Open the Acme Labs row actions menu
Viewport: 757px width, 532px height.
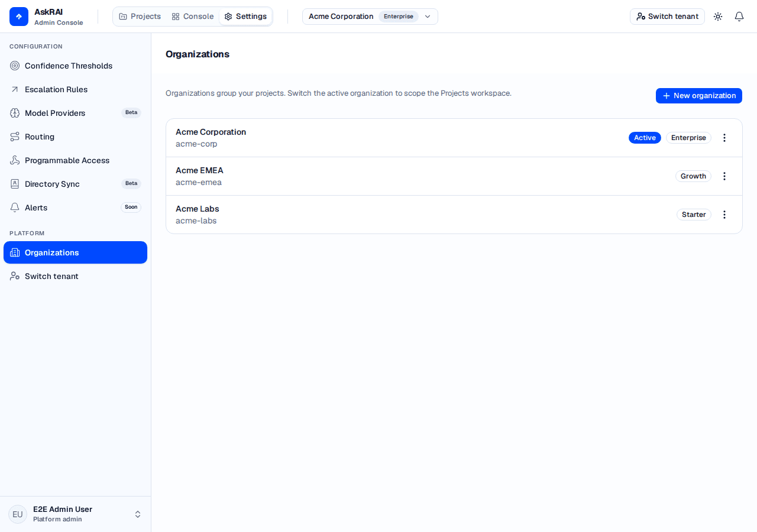click(724, 215)
